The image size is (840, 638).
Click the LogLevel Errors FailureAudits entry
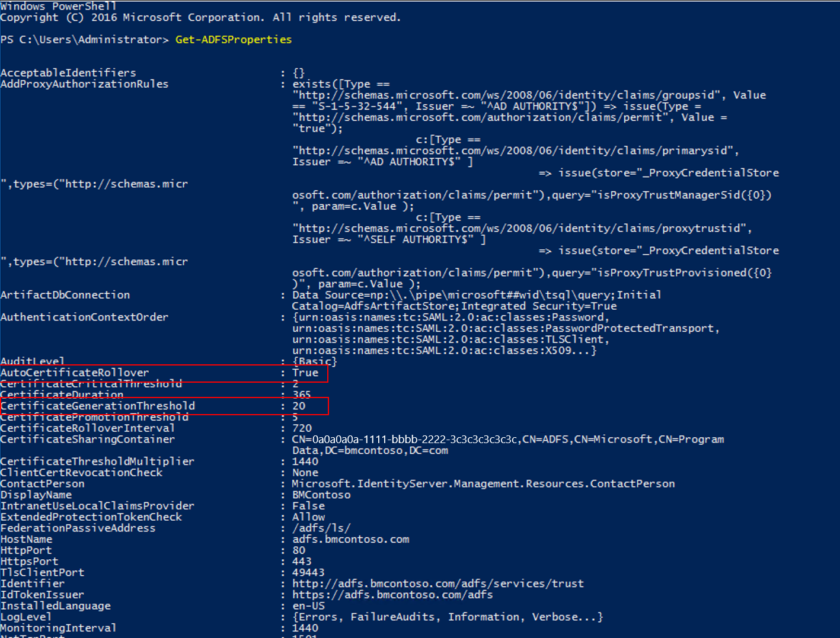[446, 617]
